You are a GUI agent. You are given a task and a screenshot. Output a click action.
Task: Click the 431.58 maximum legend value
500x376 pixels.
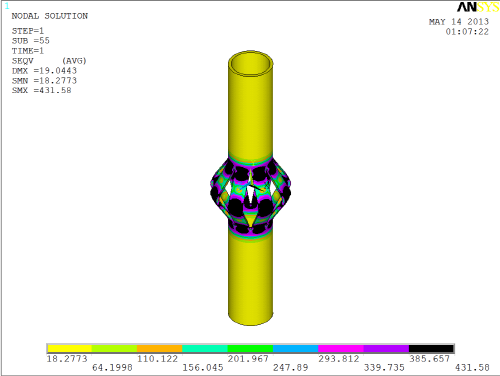click(x=472, y=368)
